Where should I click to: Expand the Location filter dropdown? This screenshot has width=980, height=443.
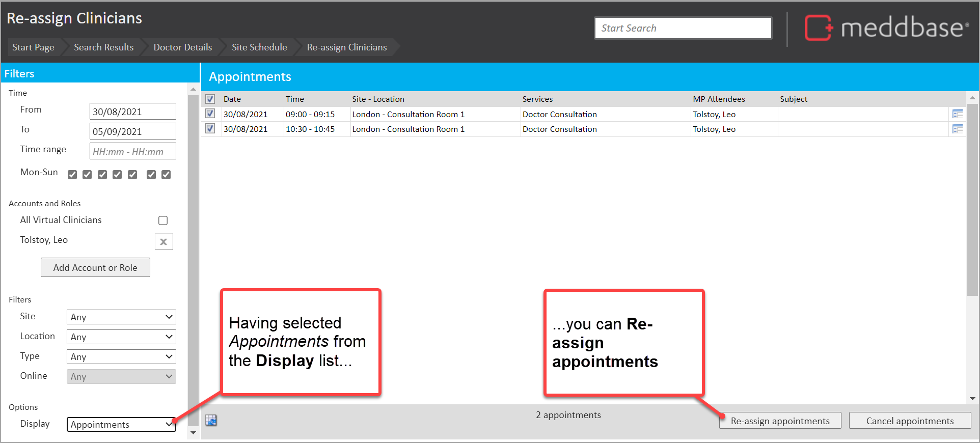pyautogui.click(x=121, y=337)
